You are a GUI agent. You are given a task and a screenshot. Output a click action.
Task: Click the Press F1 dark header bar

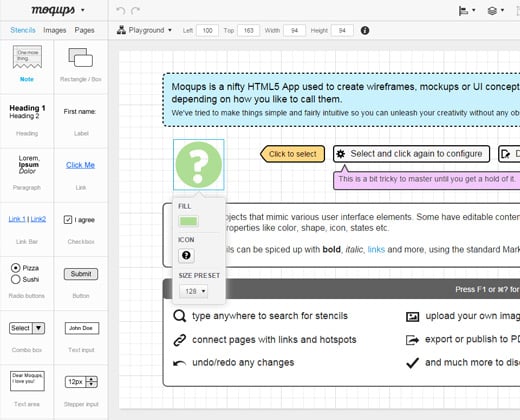[341, 289]
